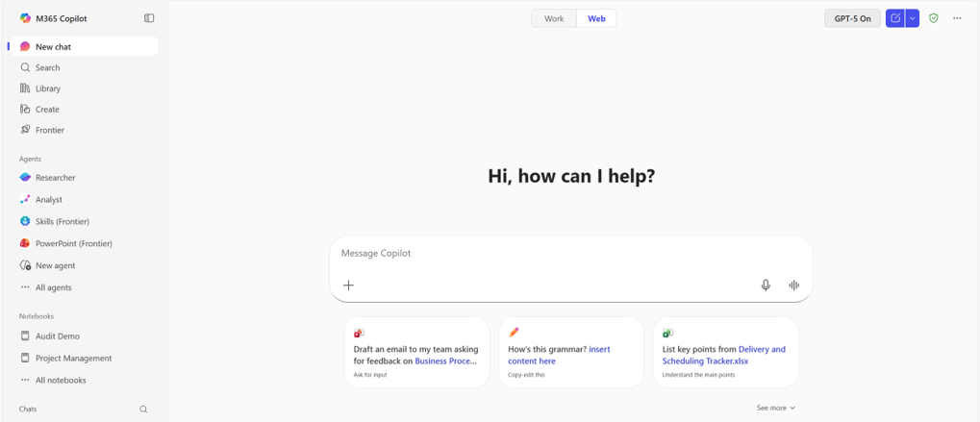Image resolution: width=980 pixels, height=422 pixels.
Task: Collapse the sidebar with the panel icon
Action: pos(149,18)
